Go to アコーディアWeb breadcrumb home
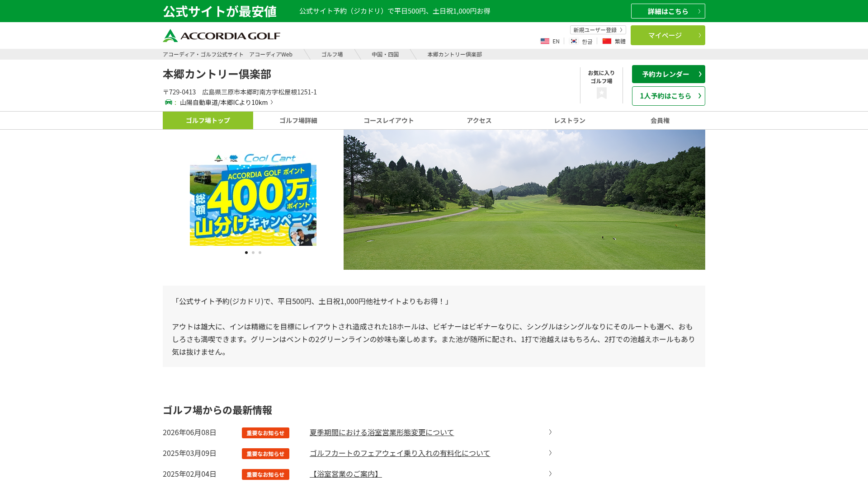 (x=227, y=54)
